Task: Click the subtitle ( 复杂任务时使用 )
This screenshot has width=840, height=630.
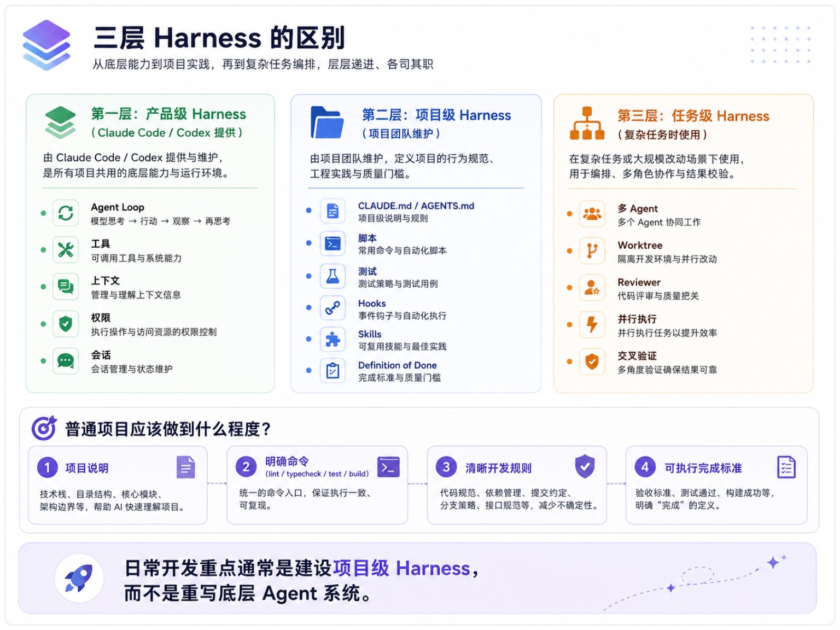Action: (x=662, y=135)
